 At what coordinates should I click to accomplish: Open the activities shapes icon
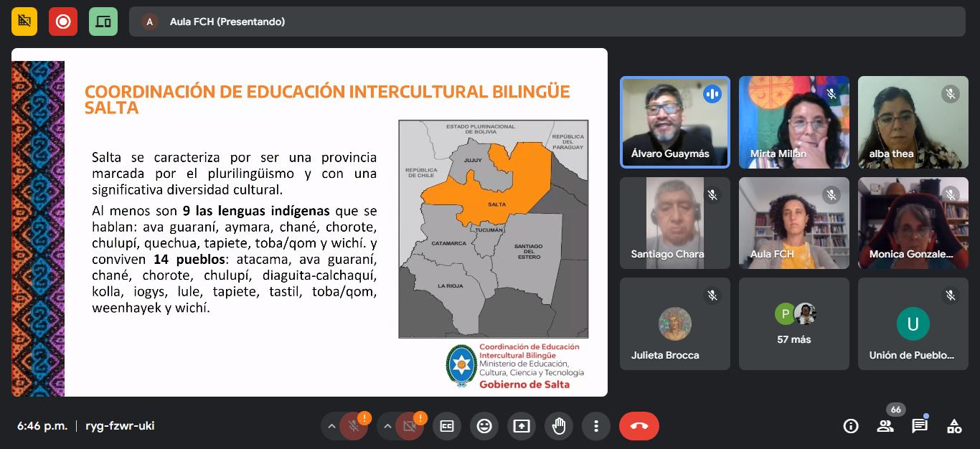[x=954, y=426]
